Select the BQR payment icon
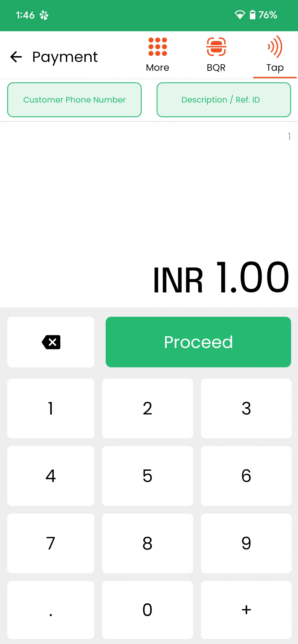The height and width of the screenshot is (644, 298). 217,47
